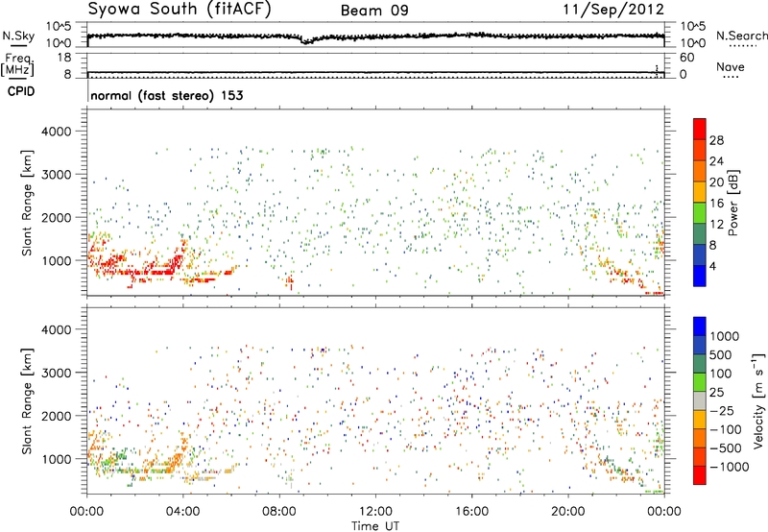Click 'normal (fast stereo) 153' text
Screen dimensions: 768x532
166,95
